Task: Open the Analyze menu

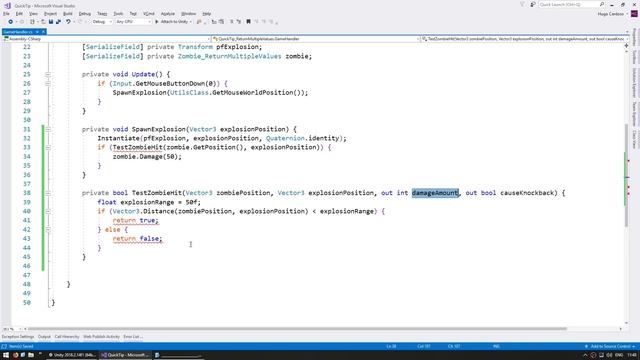Action: click(x=168, y=13)
